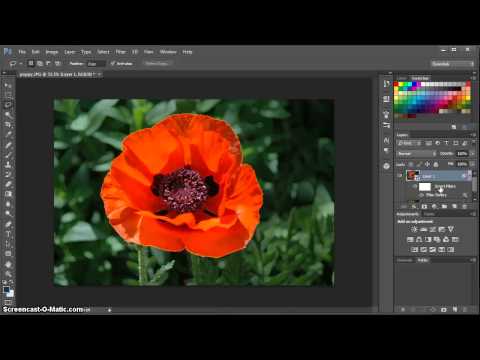Screen dimensions: 480x360
Task: Switch to the Paths tab
Action: pyautogui.click(x=423, y=260)
